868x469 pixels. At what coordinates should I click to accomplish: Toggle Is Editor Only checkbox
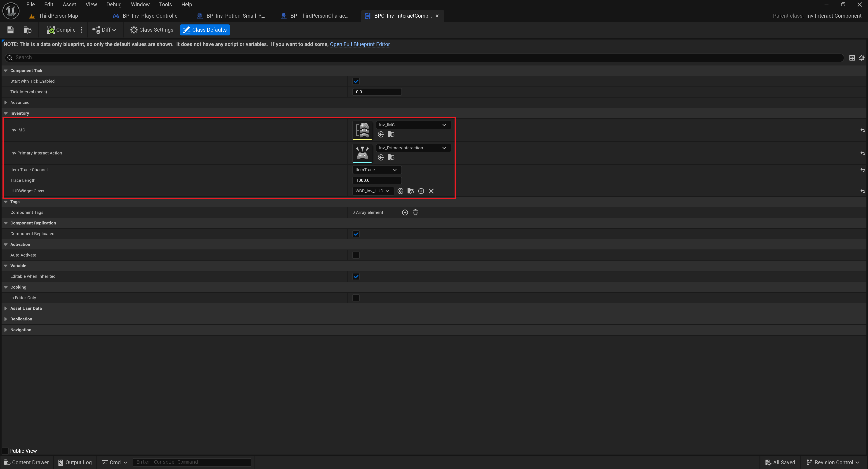tap(356, 298)
